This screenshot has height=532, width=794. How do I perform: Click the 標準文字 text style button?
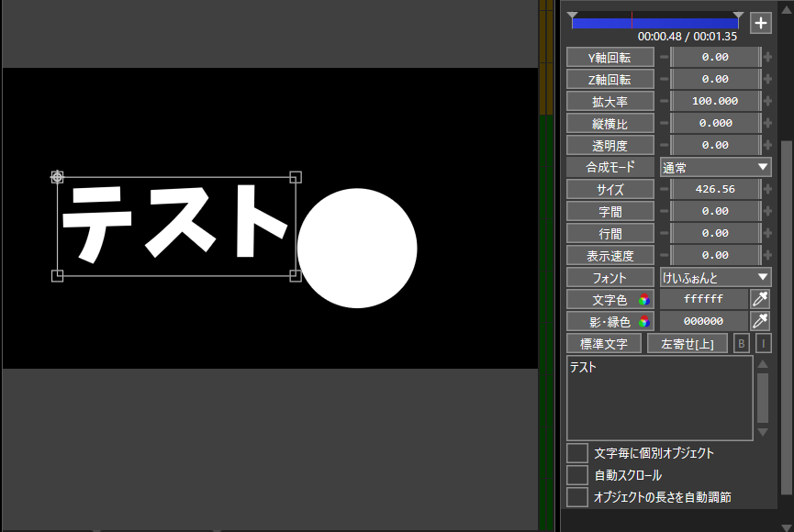pos(605,343)
